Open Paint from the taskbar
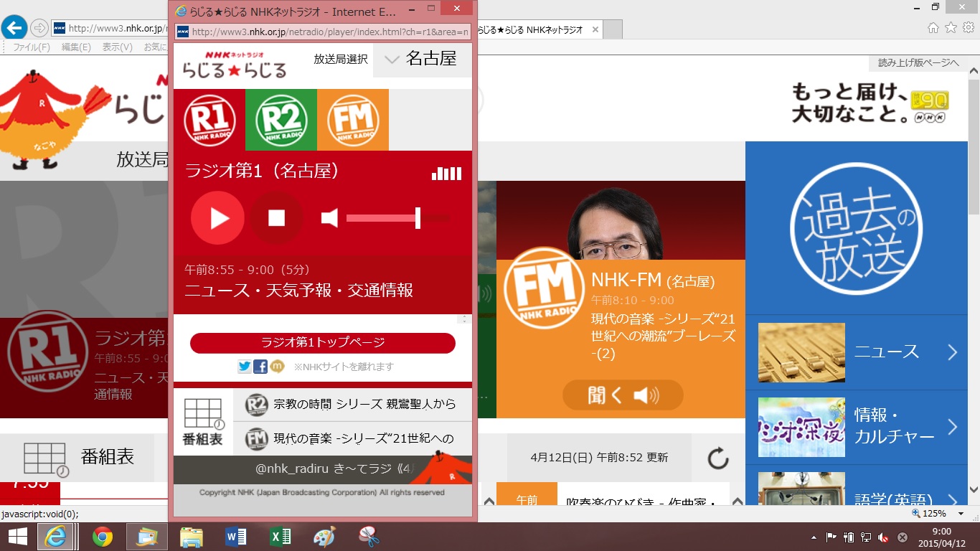 [324, 537]
